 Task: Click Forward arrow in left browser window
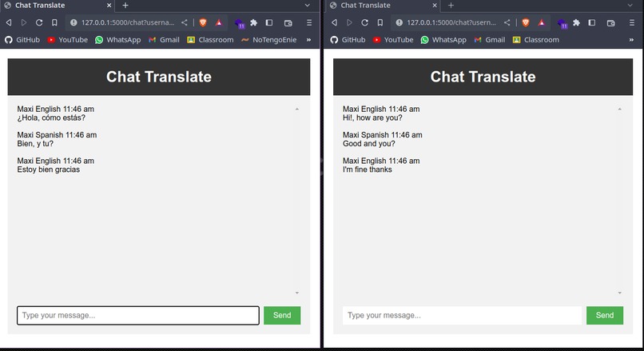[24, 22]
